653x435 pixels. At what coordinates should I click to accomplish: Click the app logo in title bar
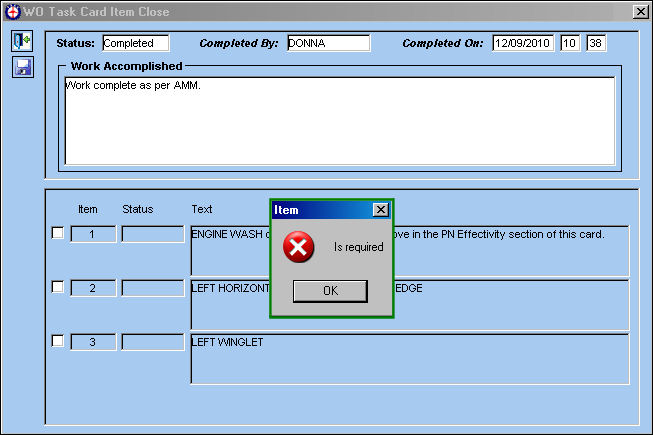12,11
